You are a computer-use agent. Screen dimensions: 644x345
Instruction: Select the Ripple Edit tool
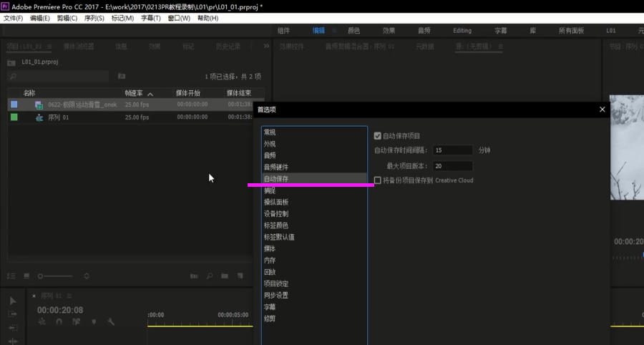tap(13, 341)
